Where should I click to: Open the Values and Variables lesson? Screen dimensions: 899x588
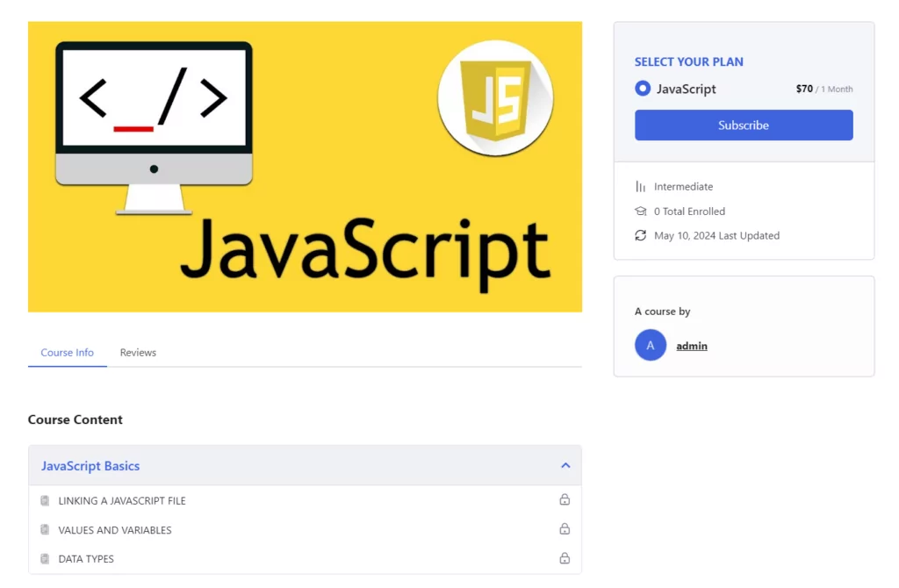click(x=115, y=530)
